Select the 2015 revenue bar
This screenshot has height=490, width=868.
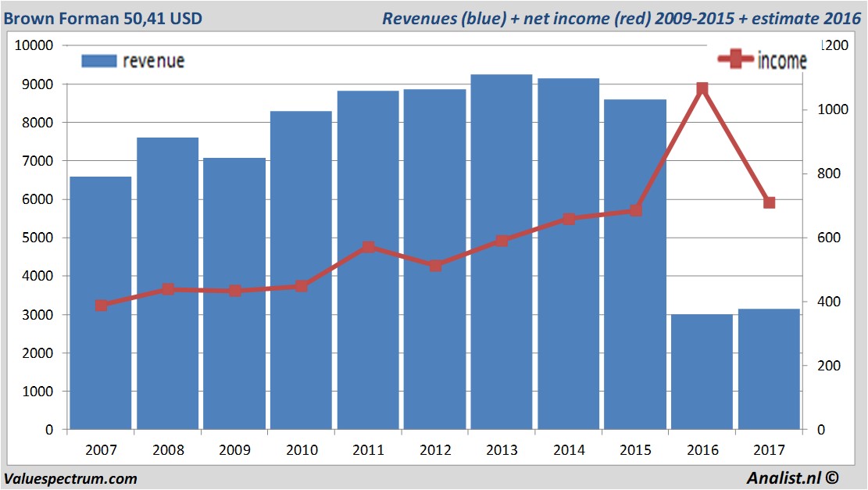click(635, 264)
